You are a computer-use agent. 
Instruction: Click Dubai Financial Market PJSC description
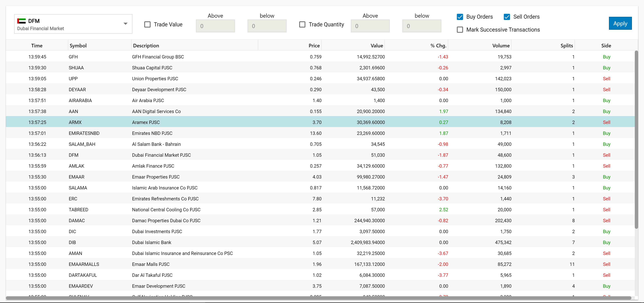tap(161, 155)
